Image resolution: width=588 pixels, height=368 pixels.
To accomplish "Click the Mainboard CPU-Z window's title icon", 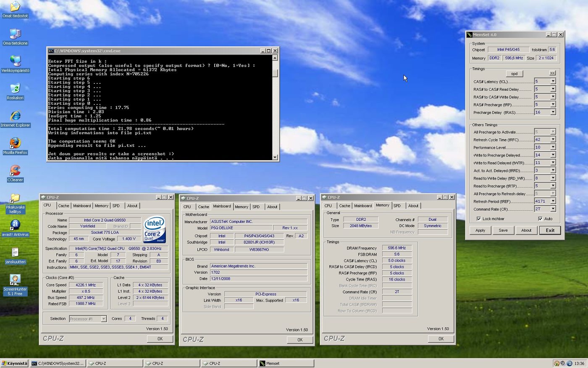I will coord(183,198).
